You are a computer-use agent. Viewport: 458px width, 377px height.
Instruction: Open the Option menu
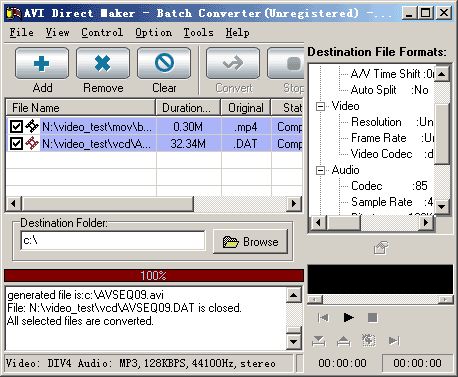(x=154, y=33)
